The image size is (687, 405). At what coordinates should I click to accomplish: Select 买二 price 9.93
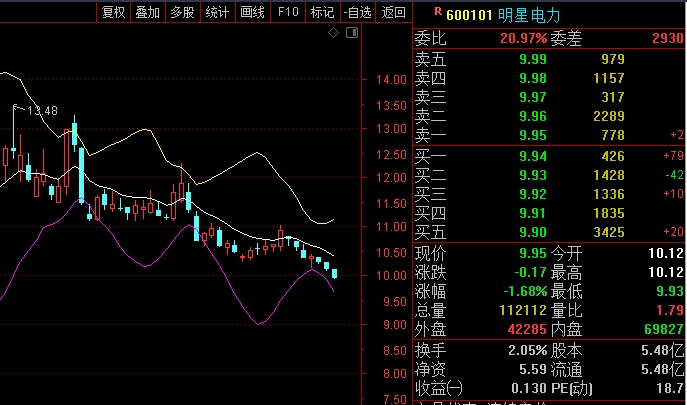pos(533,175)
